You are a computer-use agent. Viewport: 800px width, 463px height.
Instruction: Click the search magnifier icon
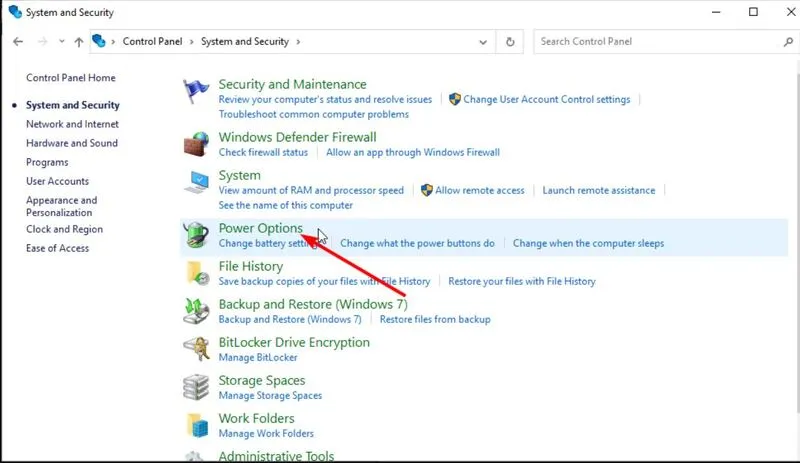788,42
